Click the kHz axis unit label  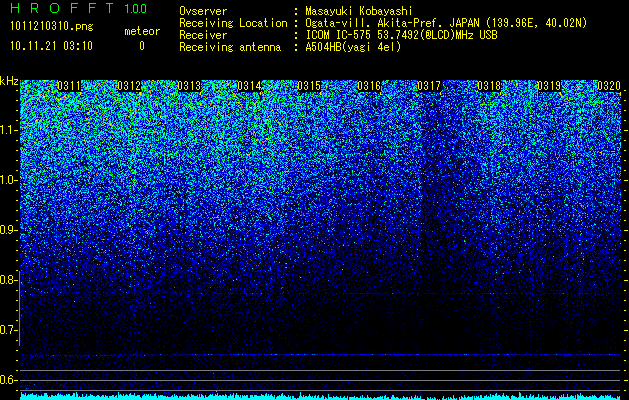click(x=9, y=81)
